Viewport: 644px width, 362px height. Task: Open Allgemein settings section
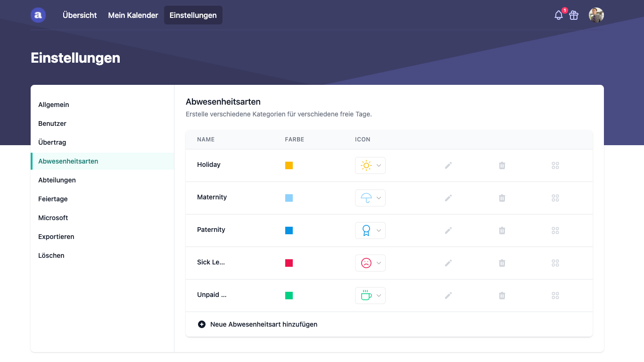coord(102,105)
